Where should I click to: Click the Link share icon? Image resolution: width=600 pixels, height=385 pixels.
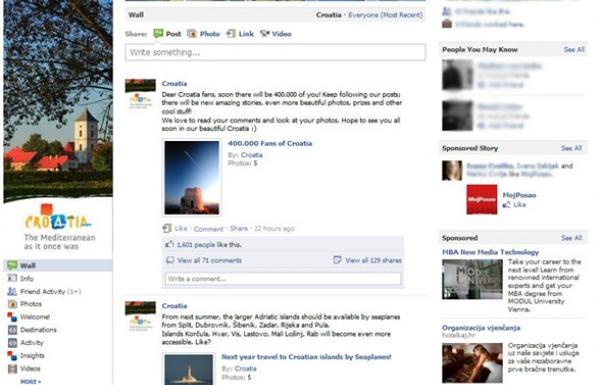[231, 34]
